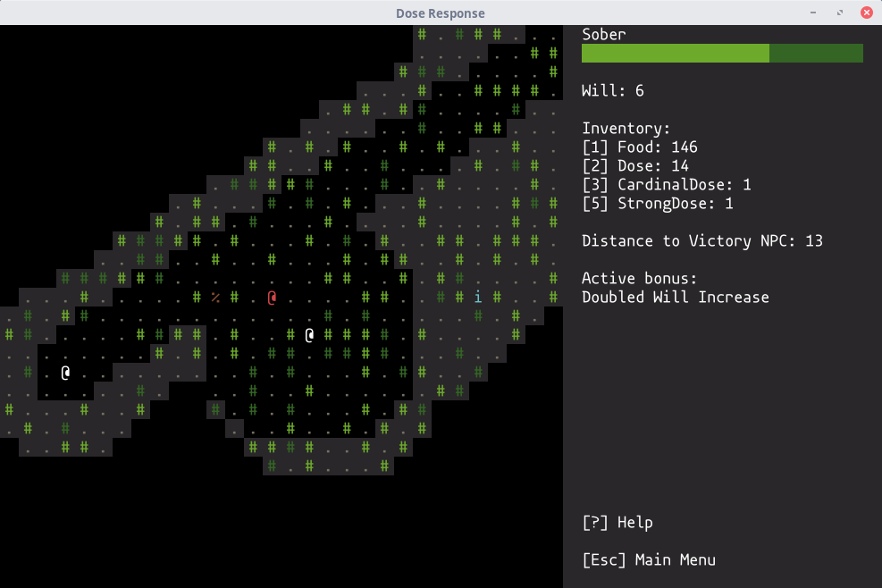Click the 'Will: 6' stat

612,91
